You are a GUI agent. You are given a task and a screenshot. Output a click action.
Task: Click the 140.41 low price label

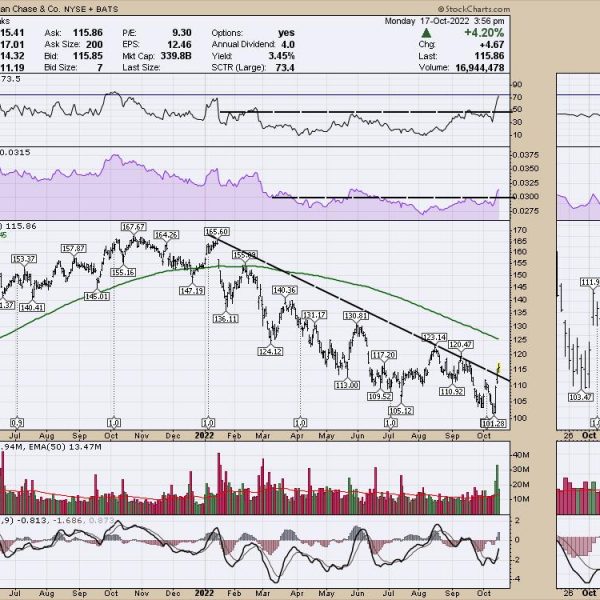pos(32,307)
